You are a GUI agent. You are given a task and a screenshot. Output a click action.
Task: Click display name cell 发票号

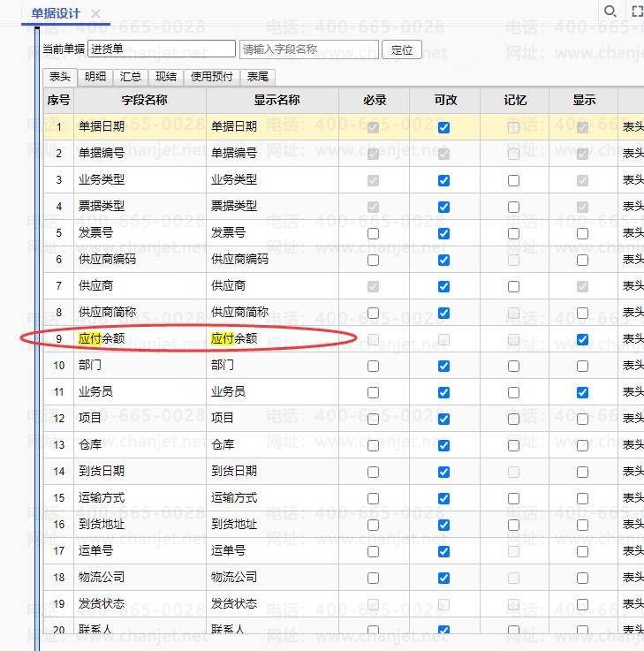coord(272,232)
